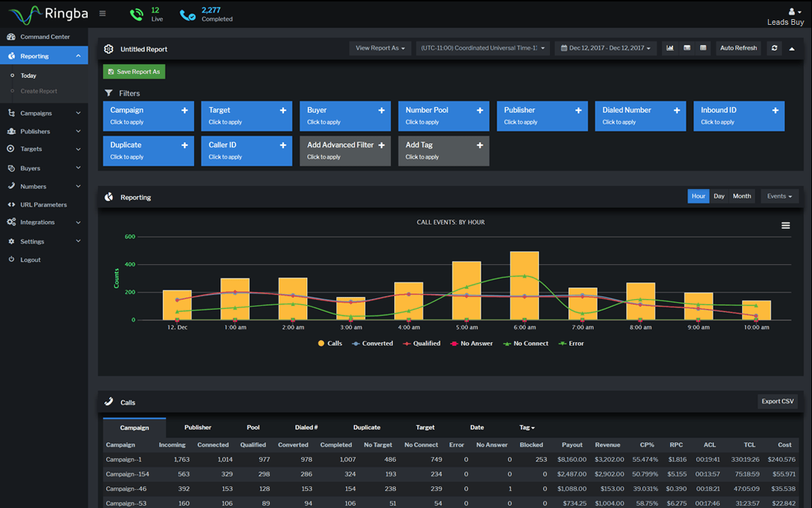Open Command Center in sidebar

coord(44,37)
